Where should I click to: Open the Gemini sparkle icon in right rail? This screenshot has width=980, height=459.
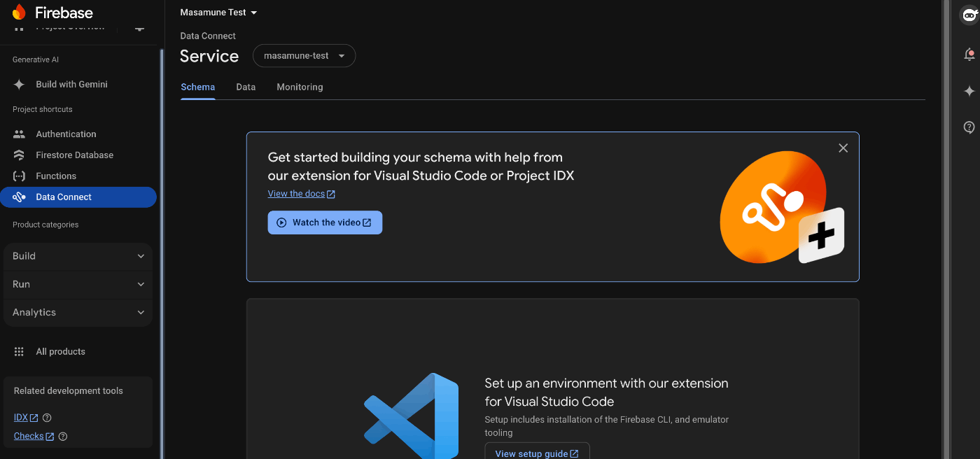click(x=969, y=91)
